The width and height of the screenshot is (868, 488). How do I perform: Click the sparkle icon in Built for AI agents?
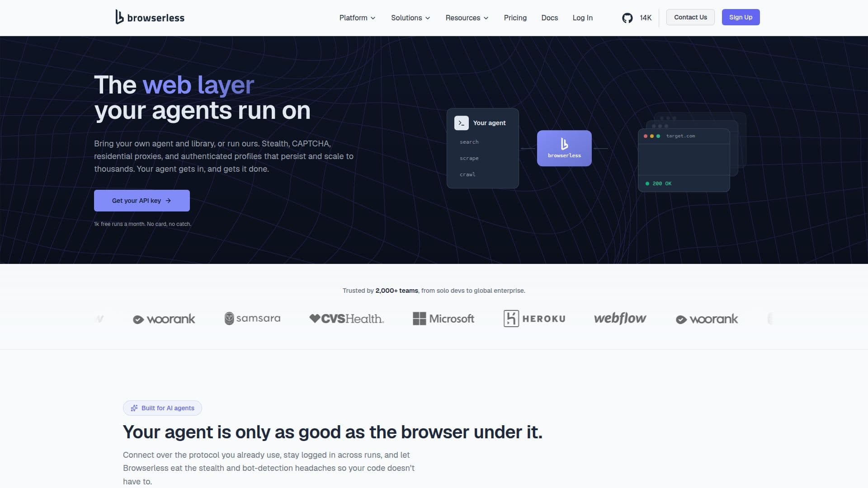[x=134, y=408]
